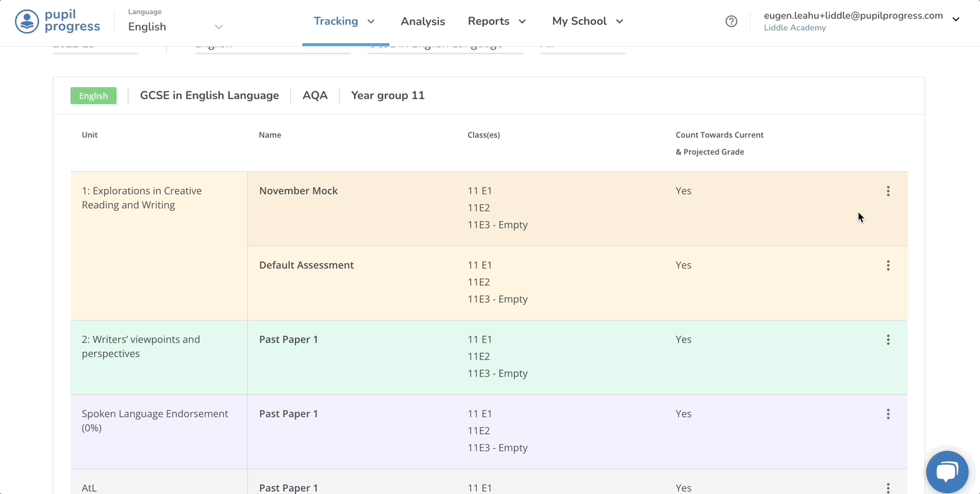Click the Pupil Progress logo
Viewport: 980px width, 494px height.
point(57,21)
